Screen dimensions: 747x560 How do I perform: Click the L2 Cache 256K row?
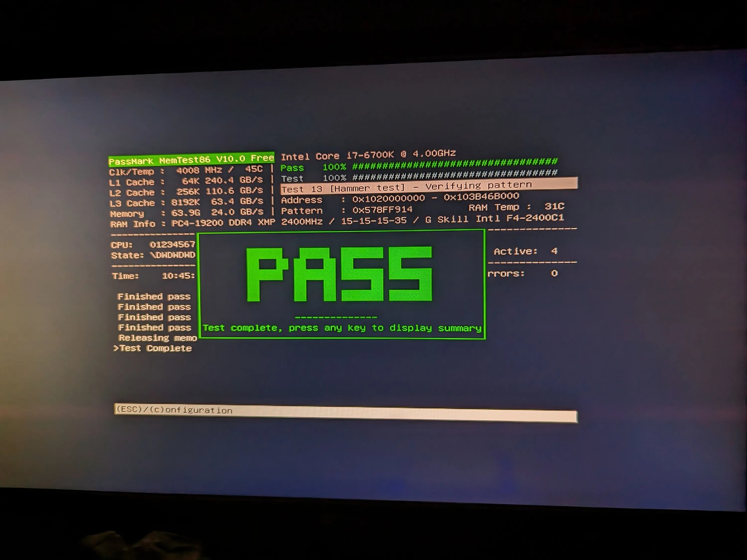point(186,191)
